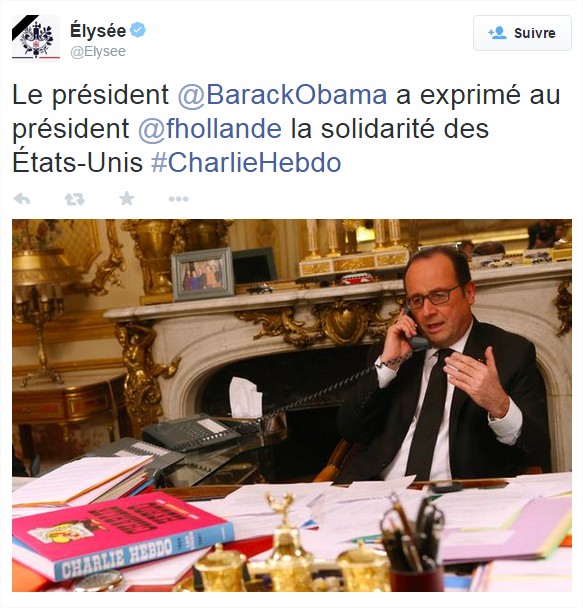Click the pink Charlie Hebdo book in photo
This screenshot has height=608, width=583.
point(122,535)
